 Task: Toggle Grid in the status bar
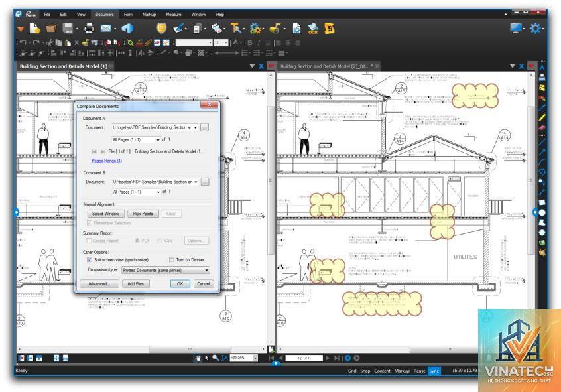coord(352,371)
